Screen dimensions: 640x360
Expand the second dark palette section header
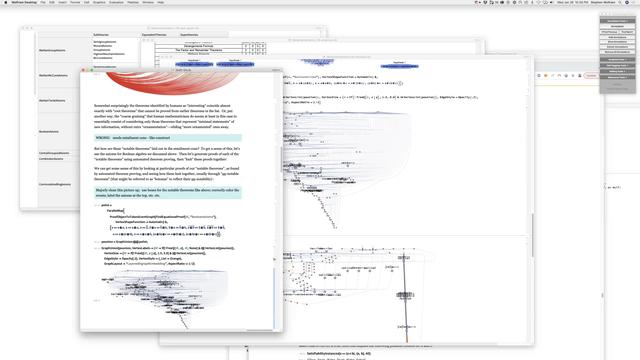pyautogui.click(x=618, y=60)
